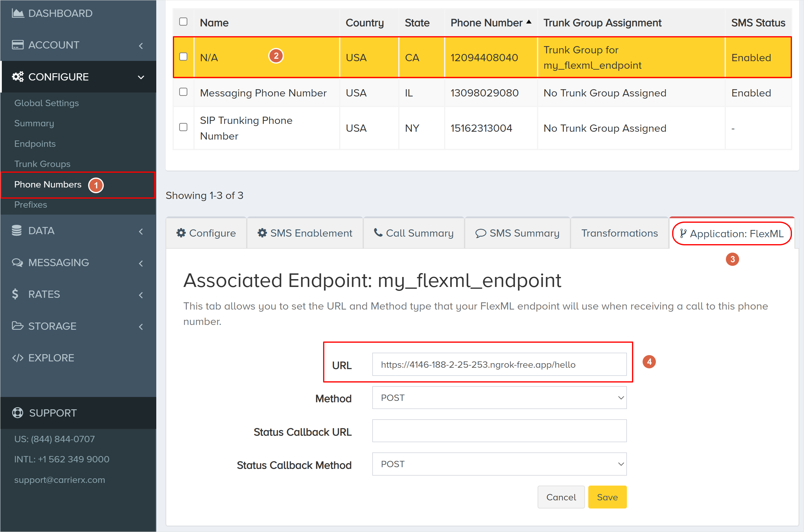The image size is (804, 532).
Task: Expand the Account menu chevron
Action: pos(141,46)
